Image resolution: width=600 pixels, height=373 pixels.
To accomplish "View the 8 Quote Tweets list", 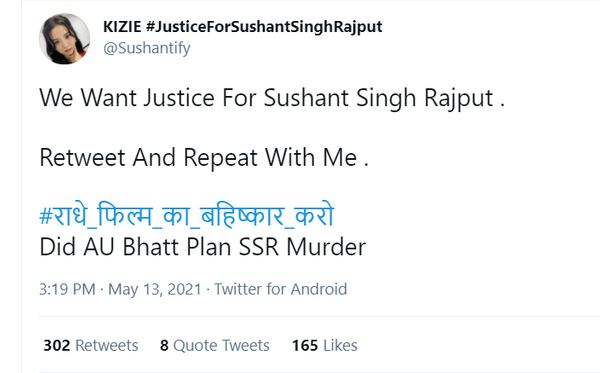I will (x=215, y=345).
